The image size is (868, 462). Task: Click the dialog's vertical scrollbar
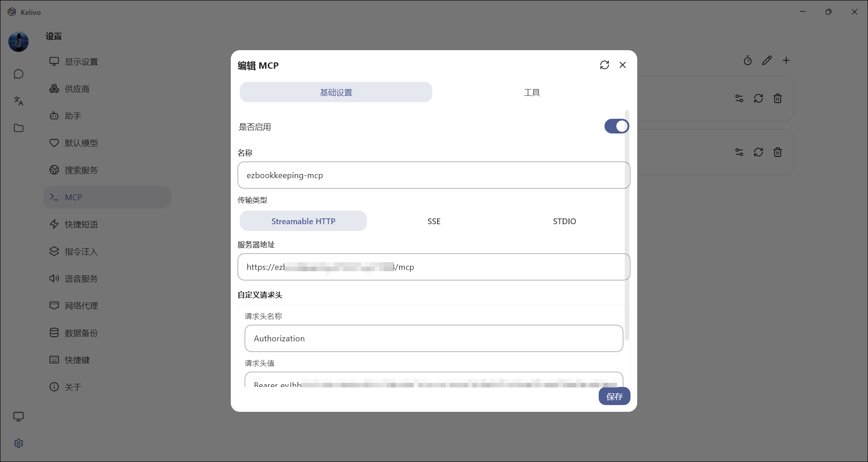pos(627,226)
